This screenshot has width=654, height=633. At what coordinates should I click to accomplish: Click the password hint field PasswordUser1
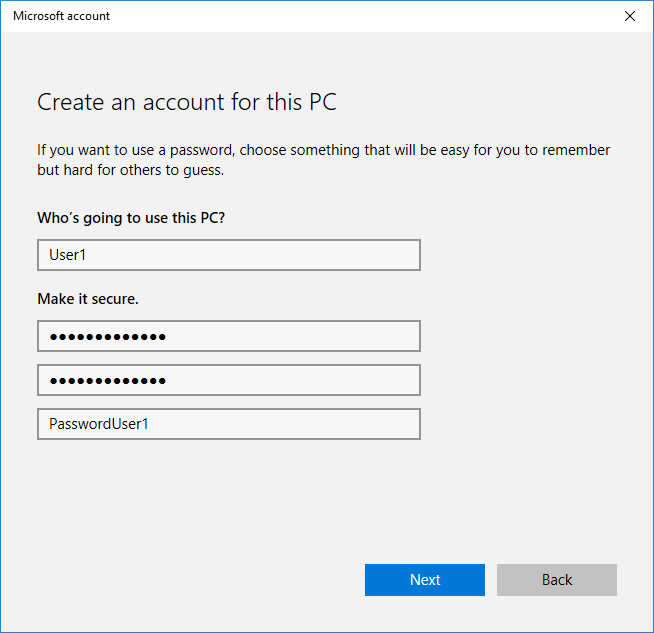click(x=229, y=424)
